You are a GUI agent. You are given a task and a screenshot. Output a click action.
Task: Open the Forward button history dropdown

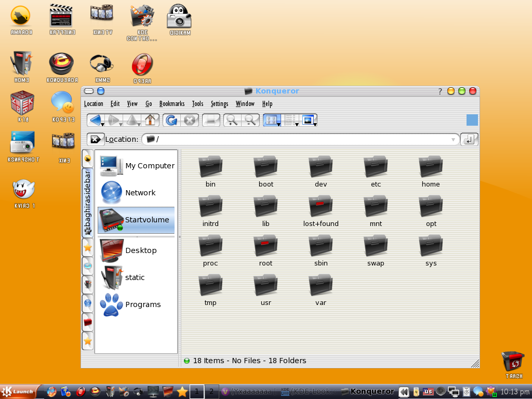pos(121,125)
